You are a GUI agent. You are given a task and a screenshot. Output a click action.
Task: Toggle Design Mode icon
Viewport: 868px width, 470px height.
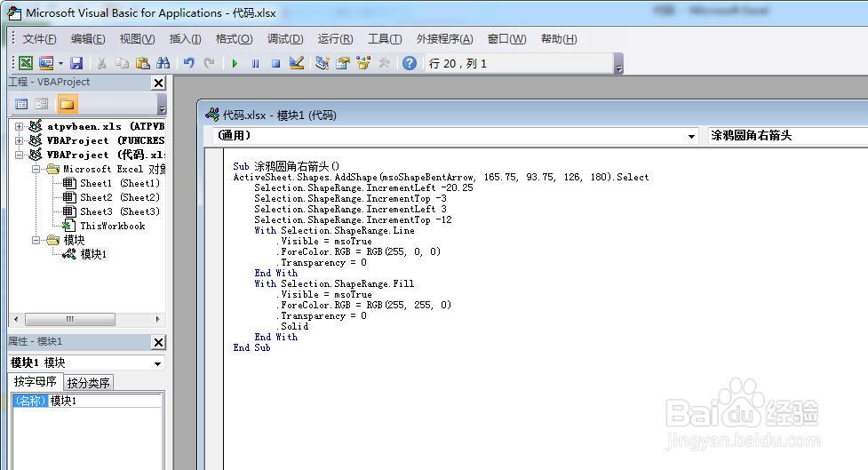point(297,63)
